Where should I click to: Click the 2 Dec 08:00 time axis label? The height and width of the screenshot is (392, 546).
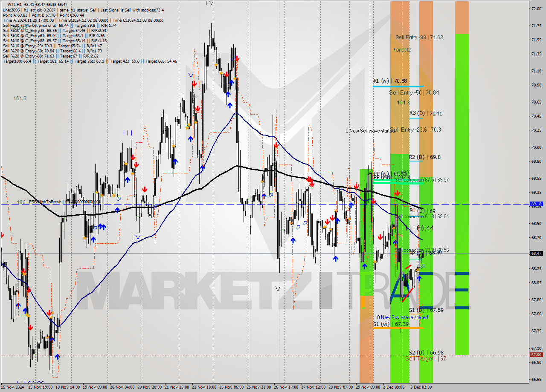394,387
